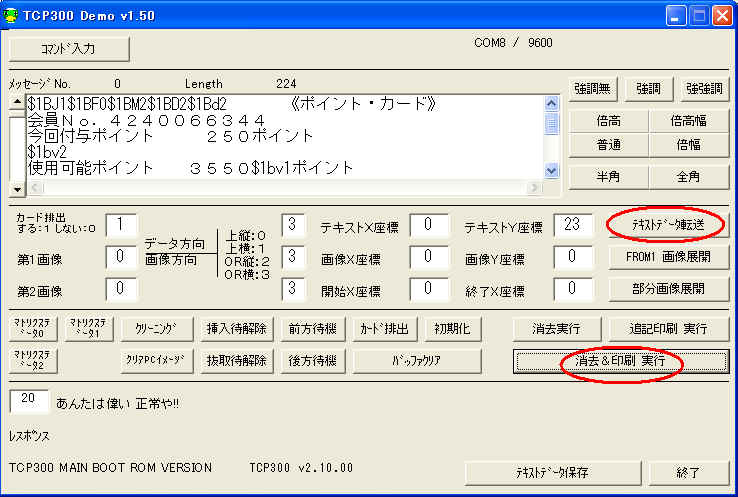Click the TCP300 title bar app icon
The height and width of the screenshot is (497, 738).
click(x=10, y=16)
